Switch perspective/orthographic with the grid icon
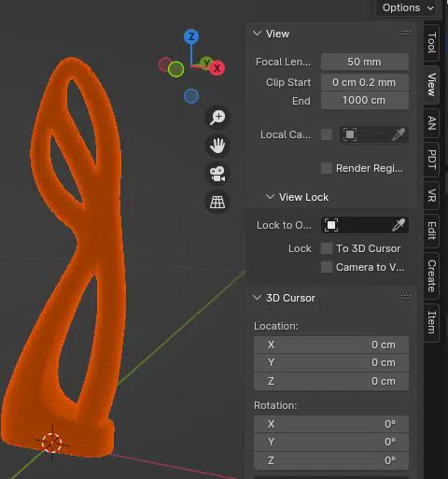Image resolution: width=448 pixels, height=479 pixels. coord(217,202)
